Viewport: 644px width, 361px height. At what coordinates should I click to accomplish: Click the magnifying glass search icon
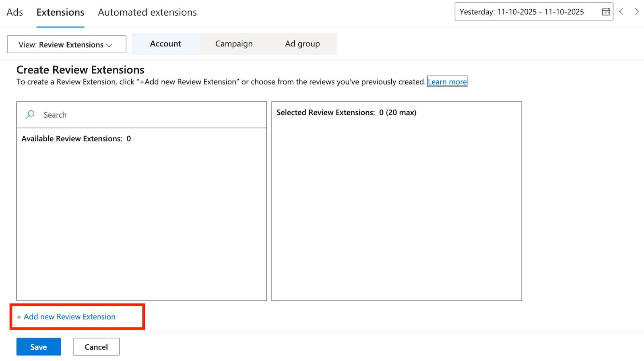(30, 115)
